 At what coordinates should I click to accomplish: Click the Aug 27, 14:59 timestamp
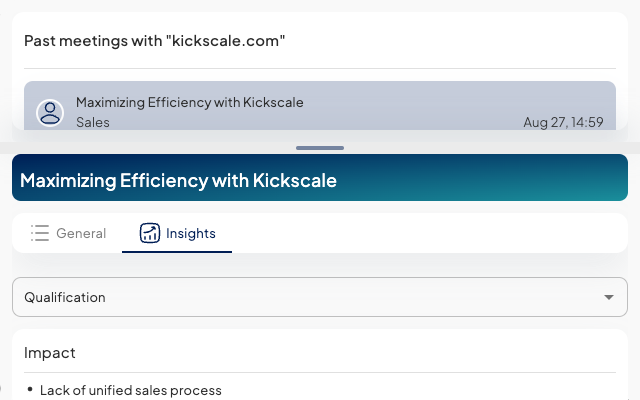(563, 122)
